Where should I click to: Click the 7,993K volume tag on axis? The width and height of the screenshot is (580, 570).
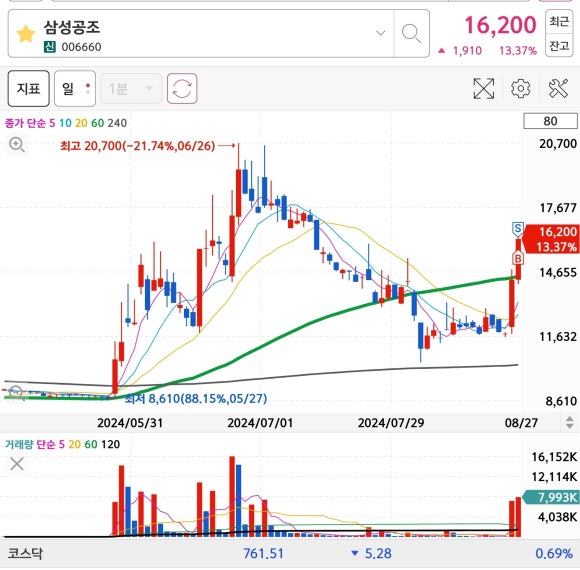click(552, 497)
